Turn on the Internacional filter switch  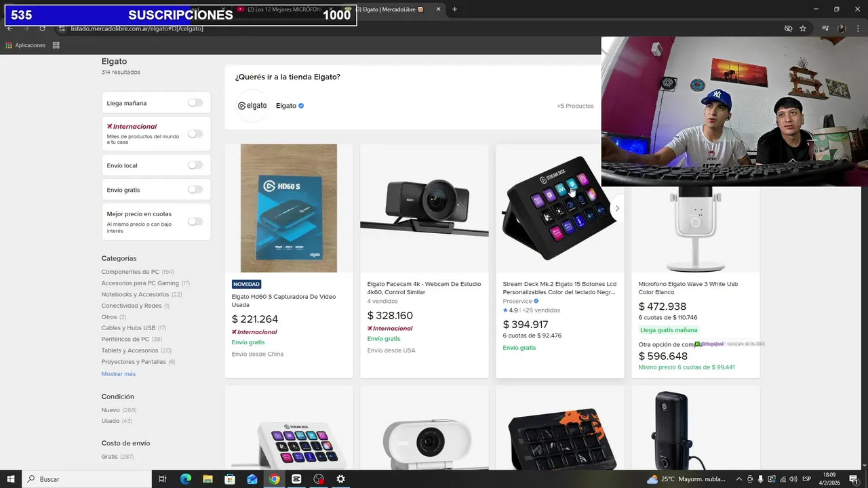[195, 134]
